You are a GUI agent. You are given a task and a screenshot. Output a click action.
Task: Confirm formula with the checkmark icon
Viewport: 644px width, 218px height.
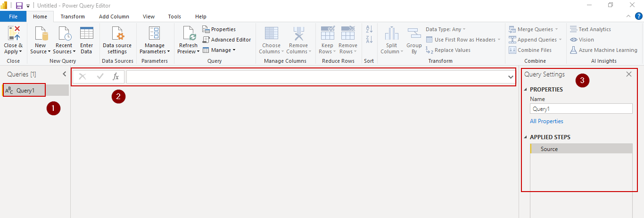coord(100,76)
